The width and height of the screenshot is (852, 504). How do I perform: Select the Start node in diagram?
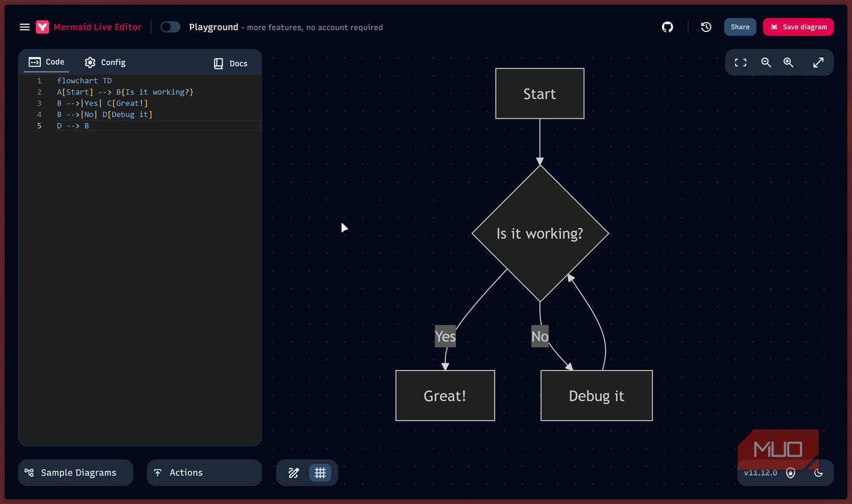tap(540, 93)
